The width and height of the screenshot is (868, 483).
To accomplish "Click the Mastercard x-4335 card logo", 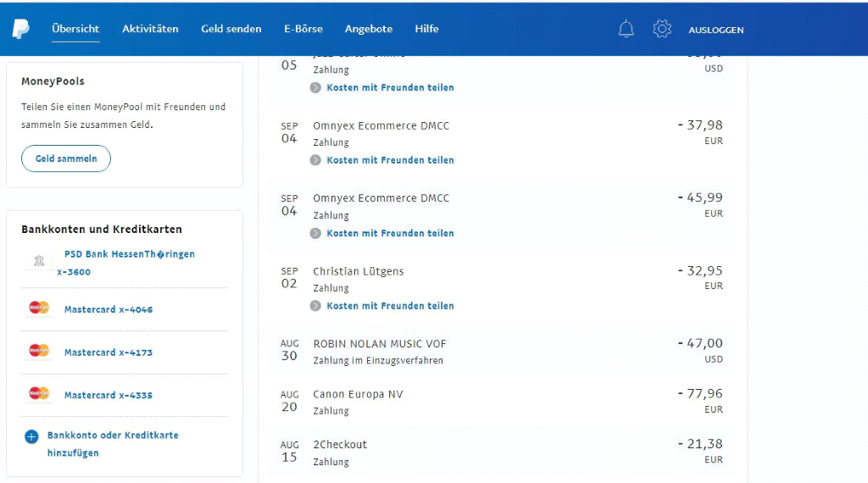I will click(x=39, y=394).
